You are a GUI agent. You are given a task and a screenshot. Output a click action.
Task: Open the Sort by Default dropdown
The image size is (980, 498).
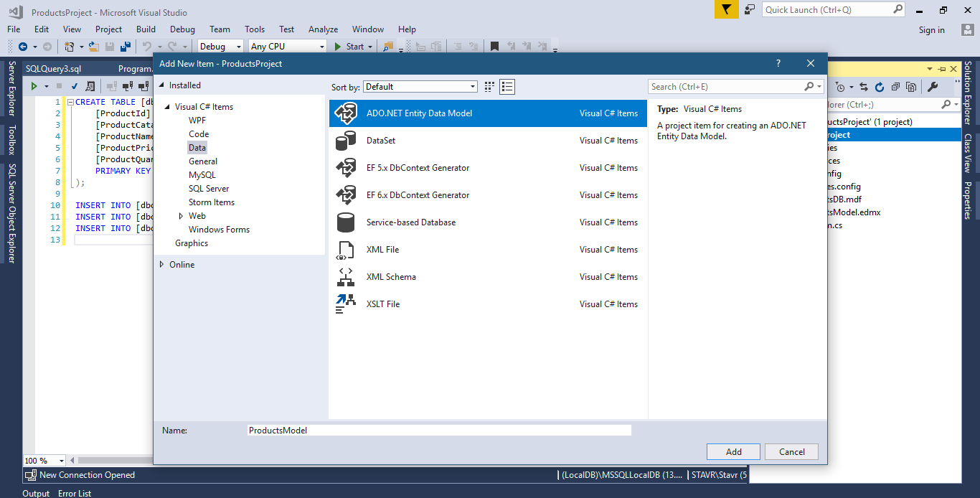click(x=420, y=87)
